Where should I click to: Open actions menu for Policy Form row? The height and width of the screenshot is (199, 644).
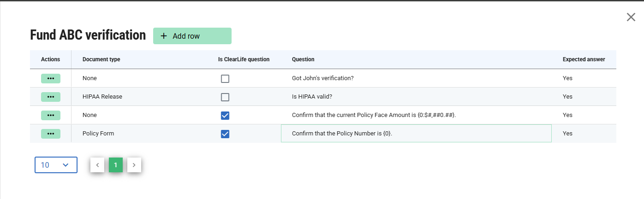[x=51, y=134]
